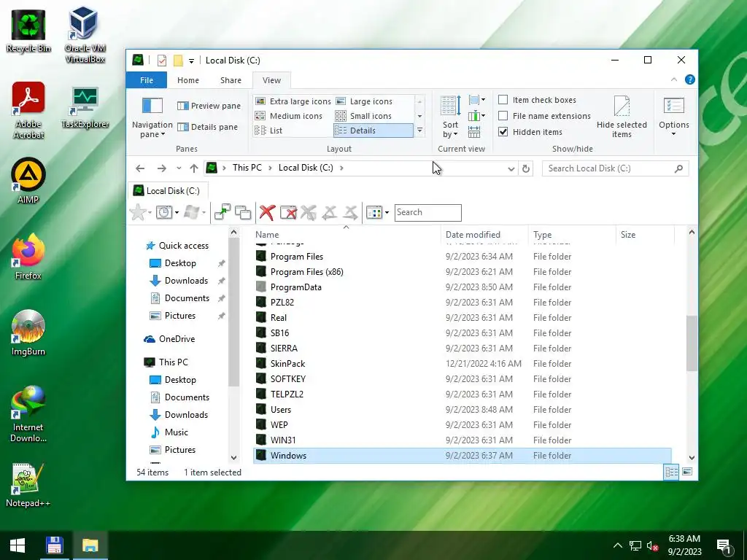Go back with the left arrow

click(x=140, y=168)
